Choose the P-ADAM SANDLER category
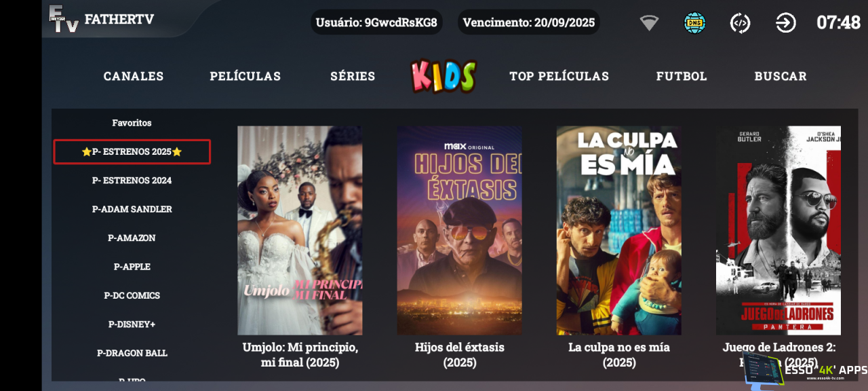The height and width of the screenshot is (391, 868). click(132, 209)
